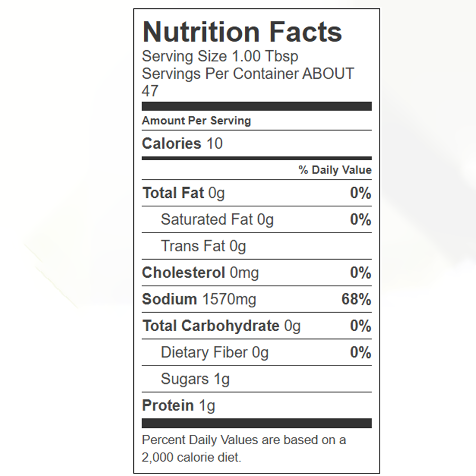Select the Serving Size 1.00 Tbsp text
476x476 pixels.
click(220, 57)
